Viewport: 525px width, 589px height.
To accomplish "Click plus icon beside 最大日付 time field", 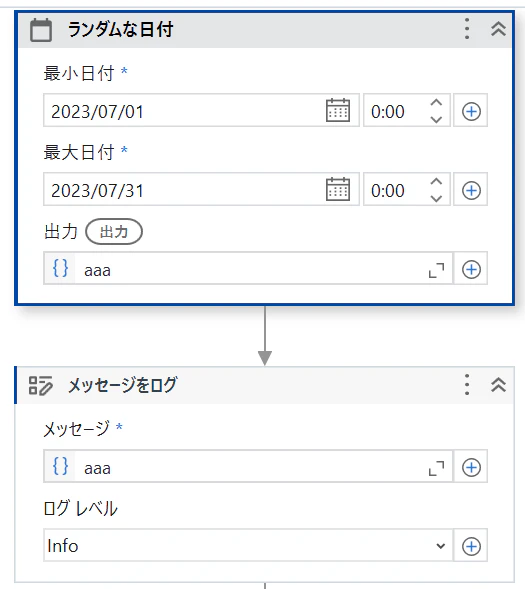I will (x=471, y=190).
